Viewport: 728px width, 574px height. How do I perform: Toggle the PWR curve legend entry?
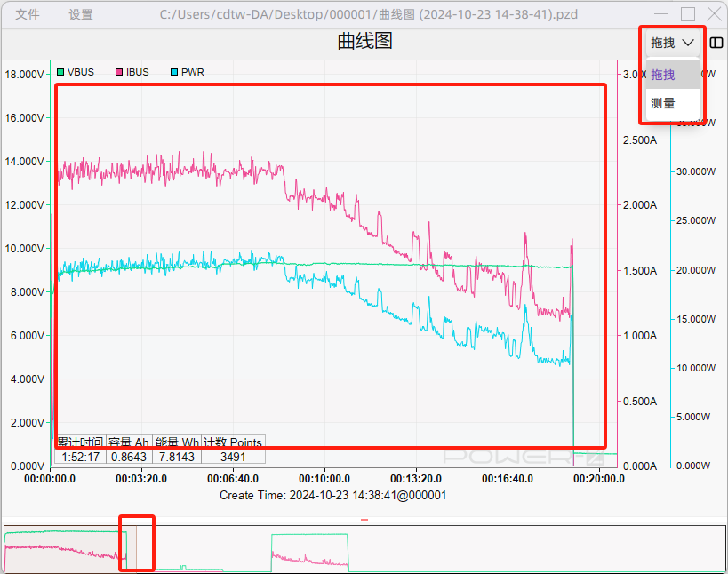coord(187,72)
